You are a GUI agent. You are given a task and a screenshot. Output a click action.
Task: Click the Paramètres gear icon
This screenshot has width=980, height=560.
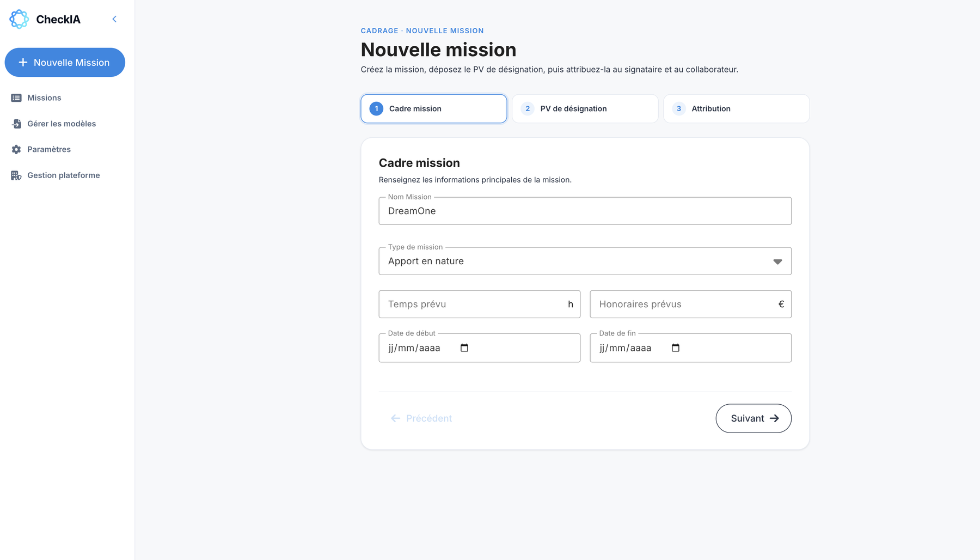16,149
